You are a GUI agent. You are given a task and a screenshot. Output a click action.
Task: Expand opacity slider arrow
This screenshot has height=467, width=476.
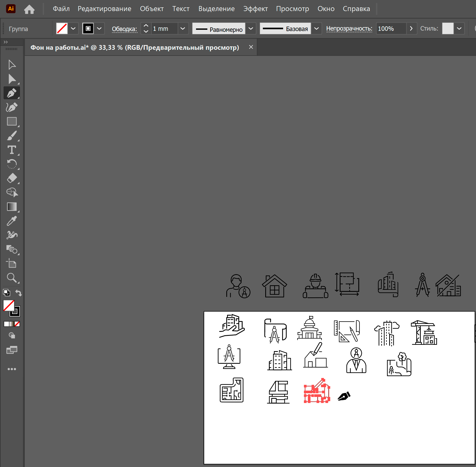click(x=411, y=28)
